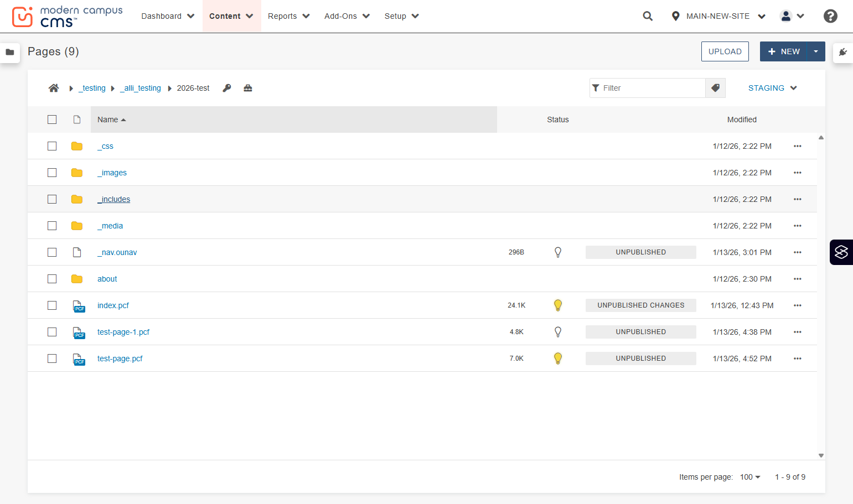Open the Content menu
The width and height of the screenshot is (853, 504).
tap(231, 16)
